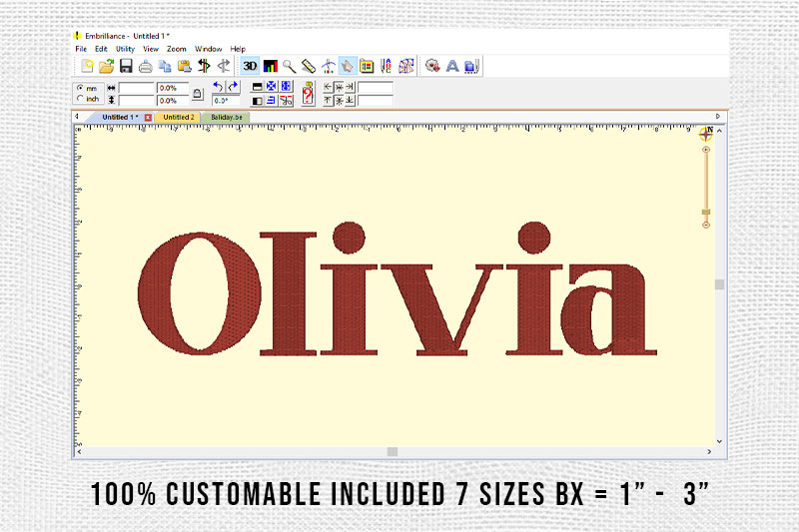Close the Untitled 1 tab
Screen dimensions: 799x532
[148, 117]
